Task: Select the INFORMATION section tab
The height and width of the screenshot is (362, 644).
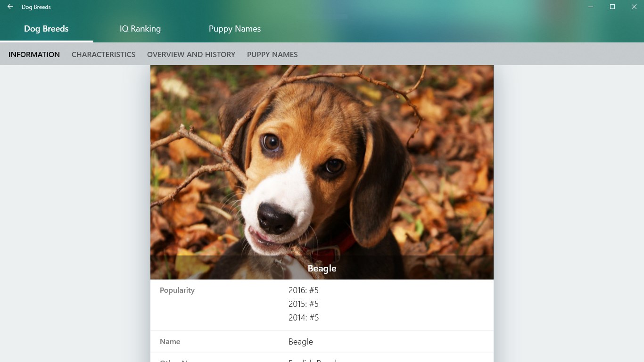Action: (34, 54)
